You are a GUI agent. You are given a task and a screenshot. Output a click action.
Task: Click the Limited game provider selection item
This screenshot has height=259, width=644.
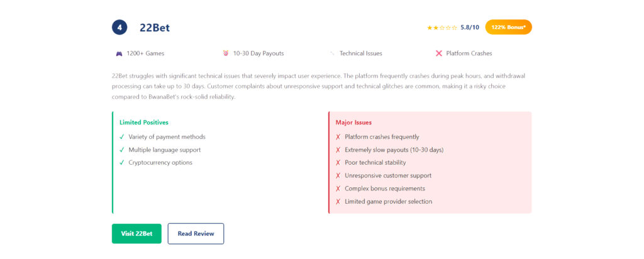coord(388,202)
